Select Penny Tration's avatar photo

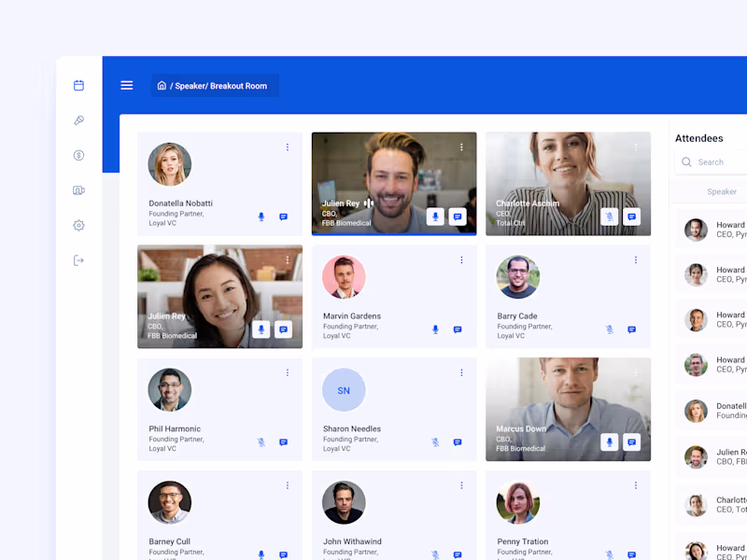point(518,502)
